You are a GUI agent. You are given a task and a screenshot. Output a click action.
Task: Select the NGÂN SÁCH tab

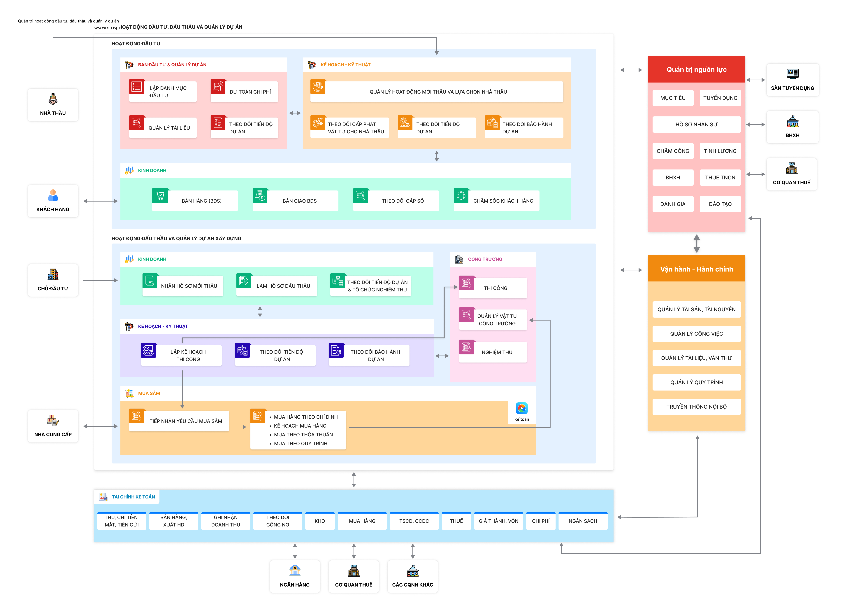(x=583, y=521)
